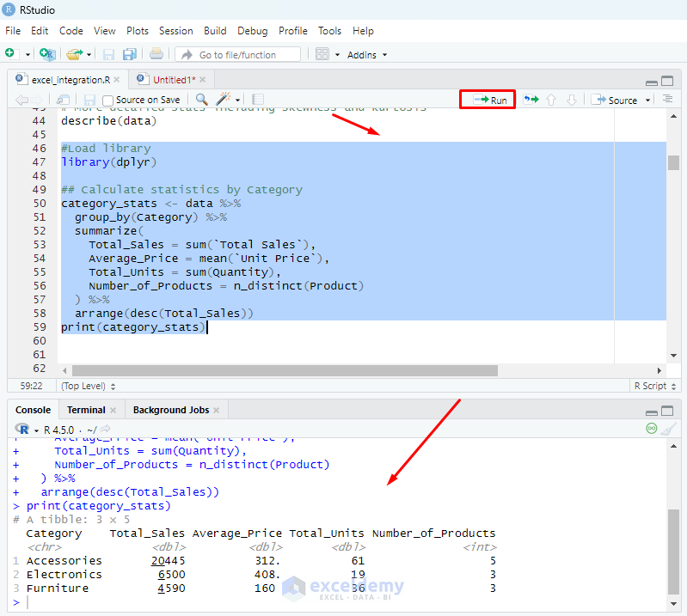Screen dimensions: 687x616
Task: Click the New File icon
Action: coord(9,53)
